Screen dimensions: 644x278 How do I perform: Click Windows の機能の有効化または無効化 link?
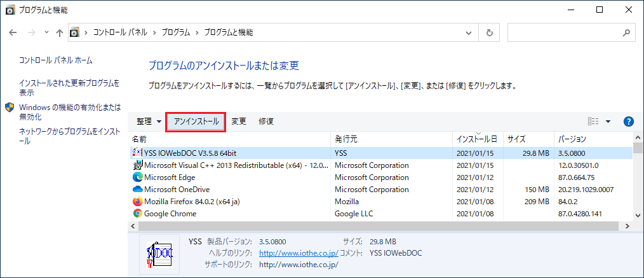[x=69, y=112]
